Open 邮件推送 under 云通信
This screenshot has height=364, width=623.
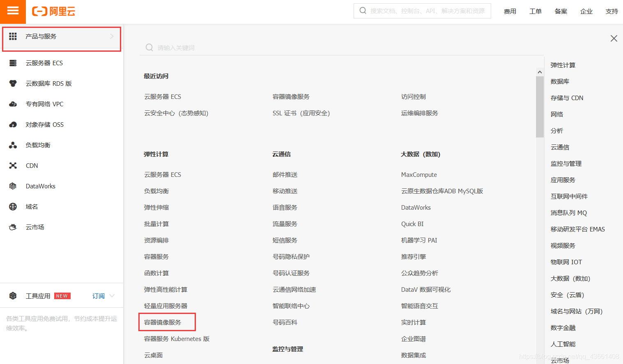click(285, 174)
